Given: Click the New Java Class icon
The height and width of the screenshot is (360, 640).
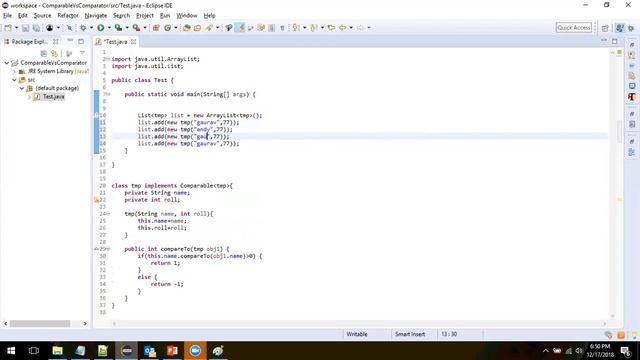Looking at the screenshot, I should (167, 28).
